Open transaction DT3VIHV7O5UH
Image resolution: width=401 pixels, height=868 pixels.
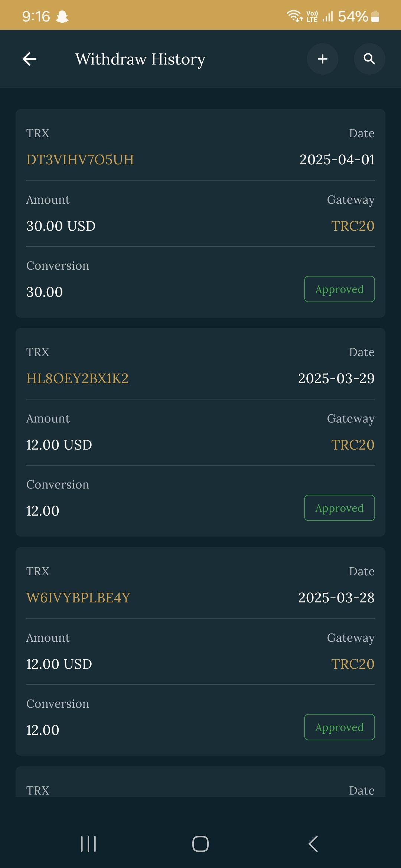(x=80, y=160)
